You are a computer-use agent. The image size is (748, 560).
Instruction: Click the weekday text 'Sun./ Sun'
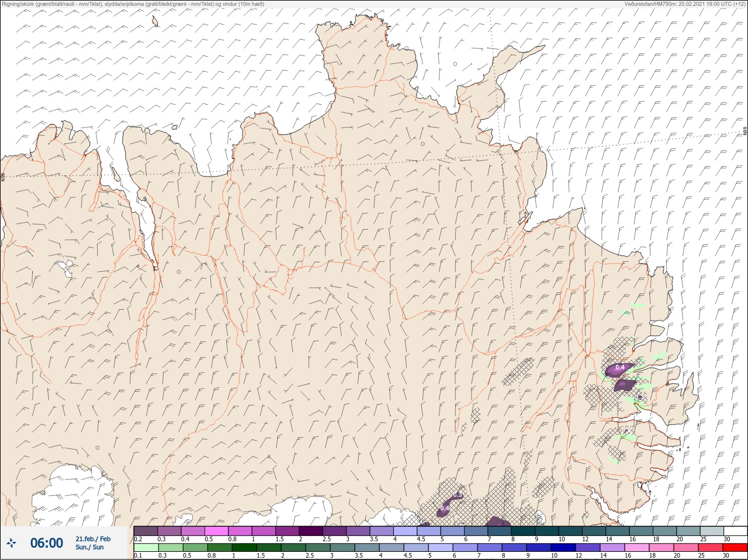(90, 547)
